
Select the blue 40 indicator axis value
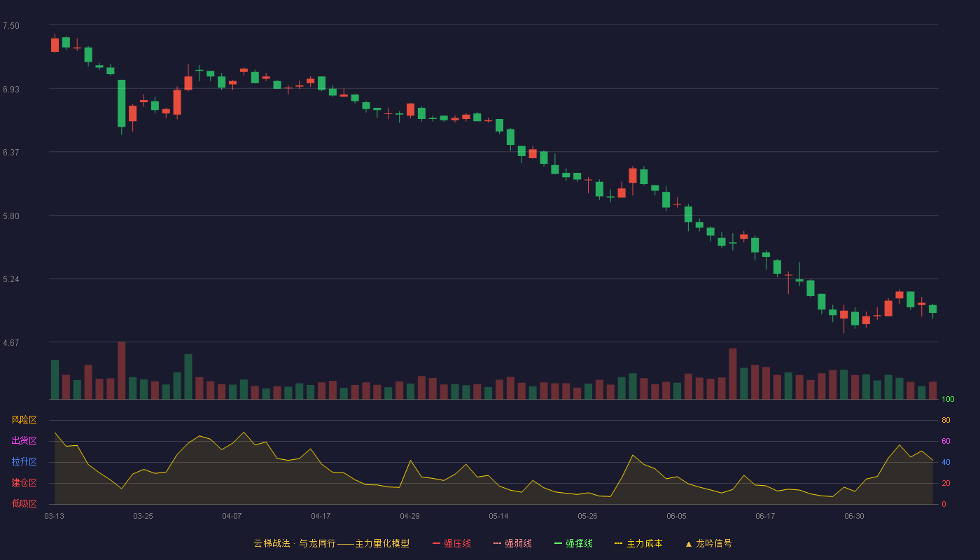pyautogui.click(x=946, y=462)
